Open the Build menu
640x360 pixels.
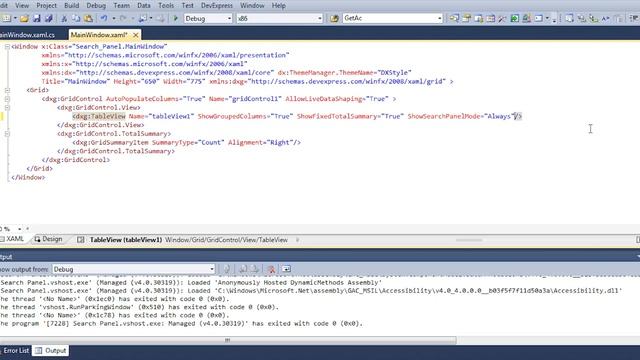[x=71, y=6]
